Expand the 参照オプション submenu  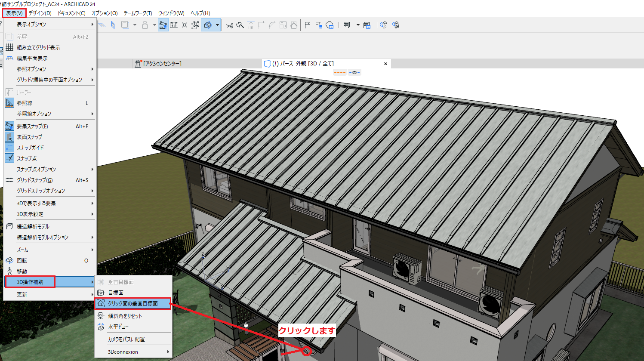pyautogui.click(x=50, y=69)
